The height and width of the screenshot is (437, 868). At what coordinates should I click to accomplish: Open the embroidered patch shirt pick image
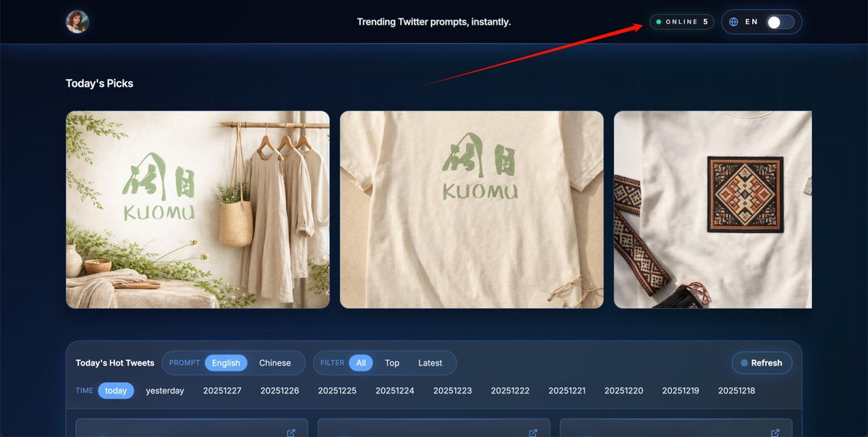coord(712,210)
